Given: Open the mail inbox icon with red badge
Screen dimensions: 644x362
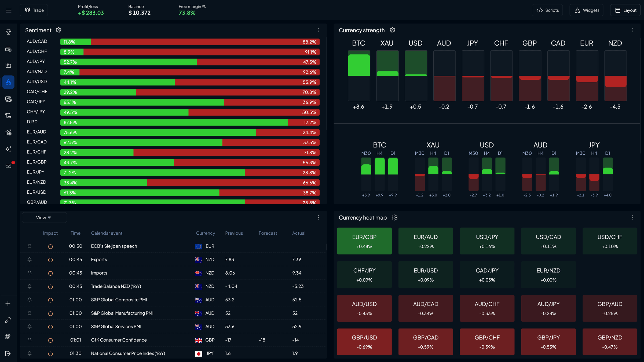Looking at the screenshot, I should [8, 166].
